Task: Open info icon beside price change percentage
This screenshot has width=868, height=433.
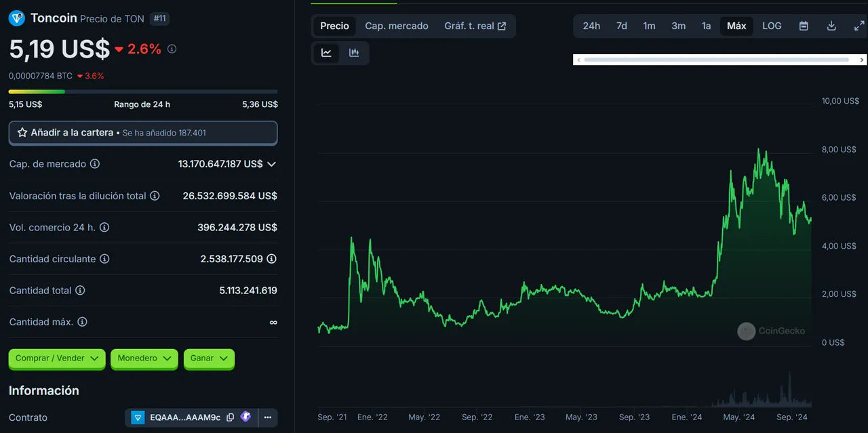Action: coord(172,49)
